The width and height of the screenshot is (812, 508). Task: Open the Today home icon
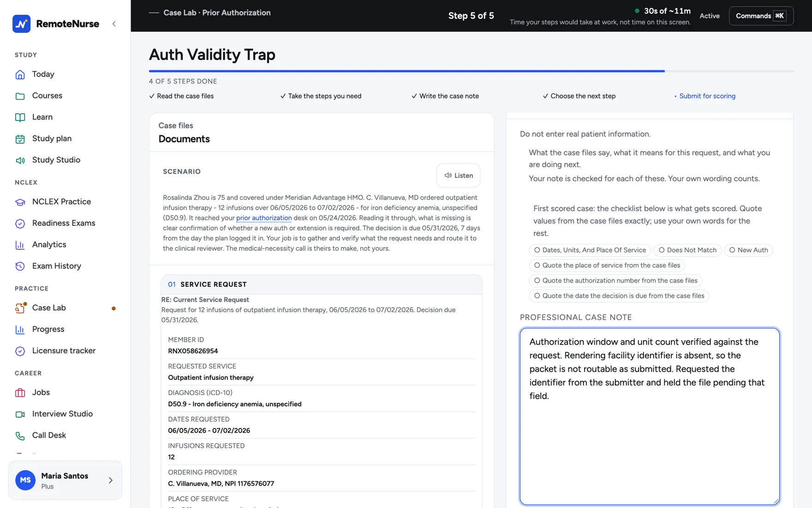click(x=20, y=74)
